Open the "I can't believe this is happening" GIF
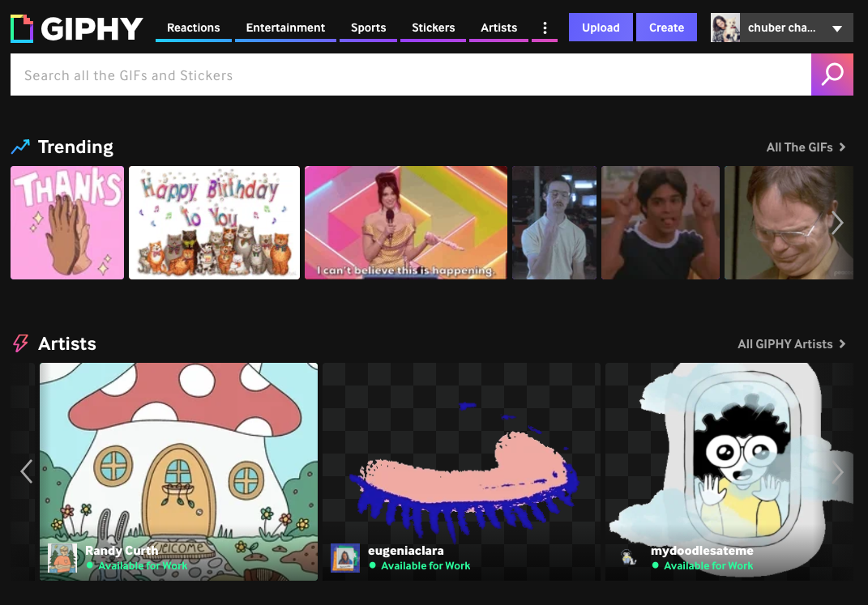This screenshot has width=868, height=605. (406, 223)
